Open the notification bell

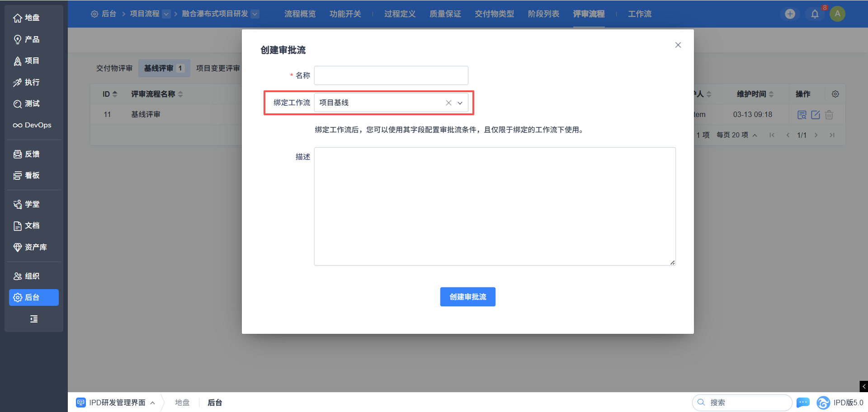click(815, 14)
